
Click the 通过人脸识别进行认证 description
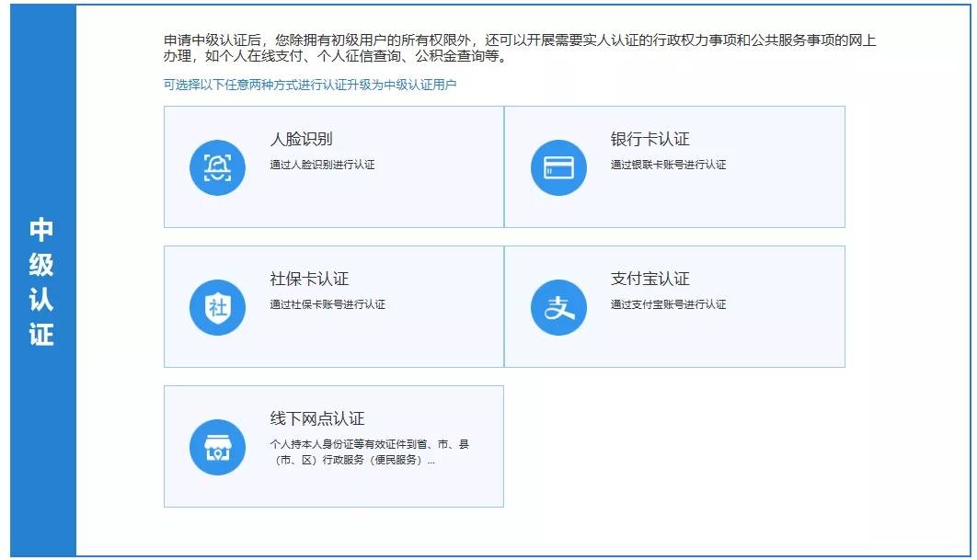coord(322,166)
